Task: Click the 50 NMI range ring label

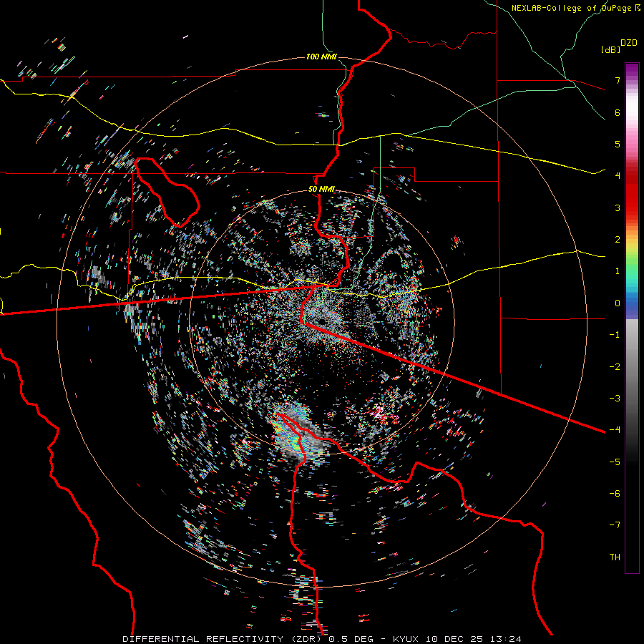Action: pyautogui.click(x=321, y=189)
